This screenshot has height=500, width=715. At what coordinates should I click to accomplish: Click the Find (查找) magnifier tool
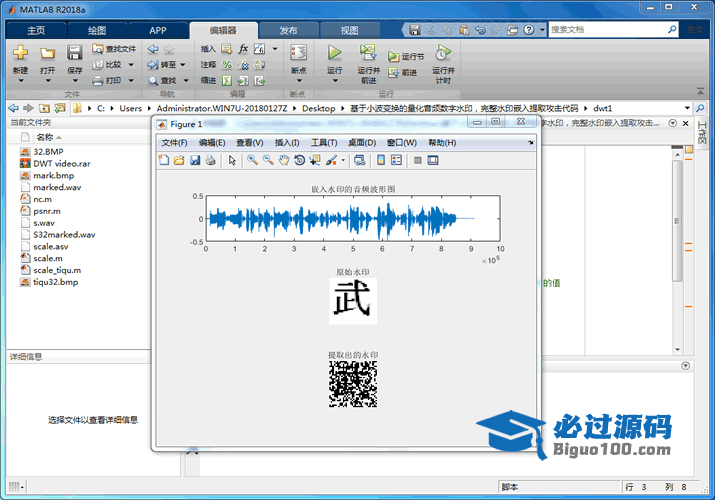(162, 81)
